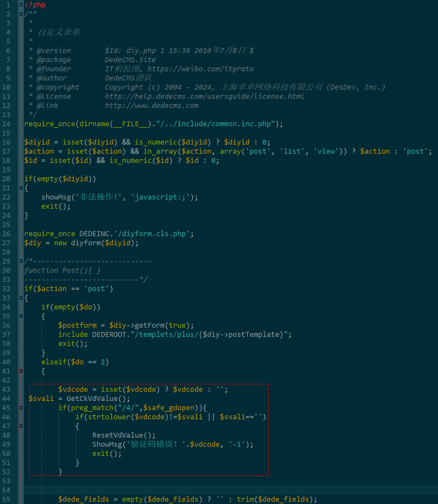
Task: Click the weibo.com/itprato URL in the comment
Action: pos(201,69)
